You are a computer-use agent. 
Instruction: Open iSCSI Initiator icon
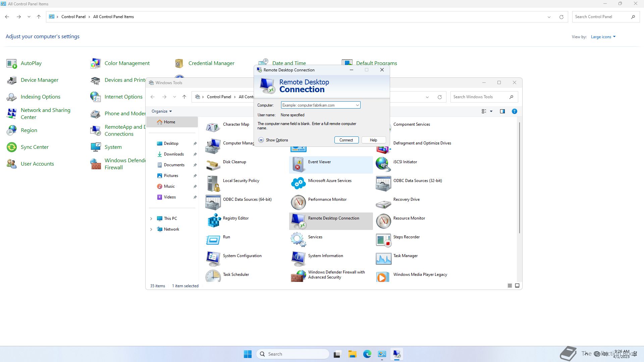[x=383, y=165]
